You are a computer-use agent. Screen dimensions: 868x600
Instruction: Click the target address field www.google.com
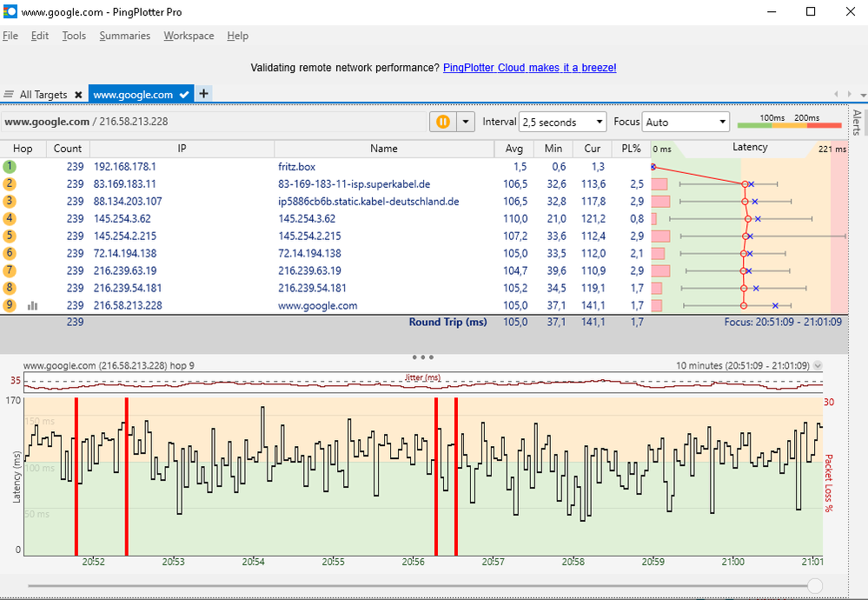coord(47,123)
